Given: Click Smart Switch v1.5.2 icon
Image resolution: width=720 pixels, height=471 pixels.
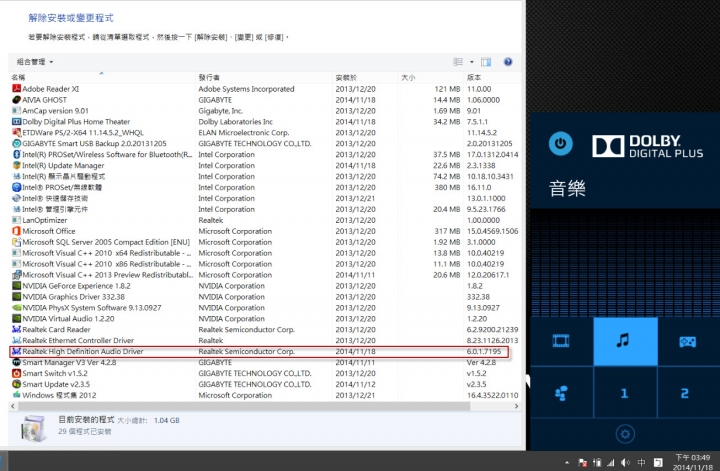Looking at the screenshot, I should coord(16,373).
